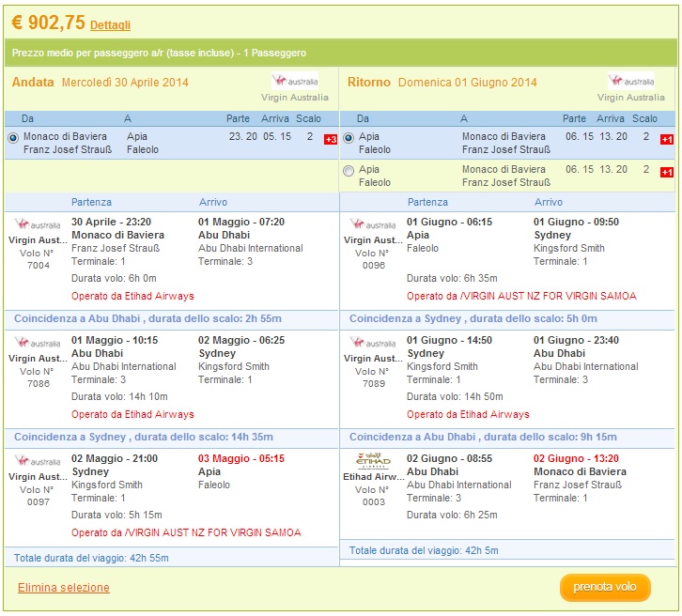Open the Dettagli price details link
682x616 pixels.
[x=110, y=25]
